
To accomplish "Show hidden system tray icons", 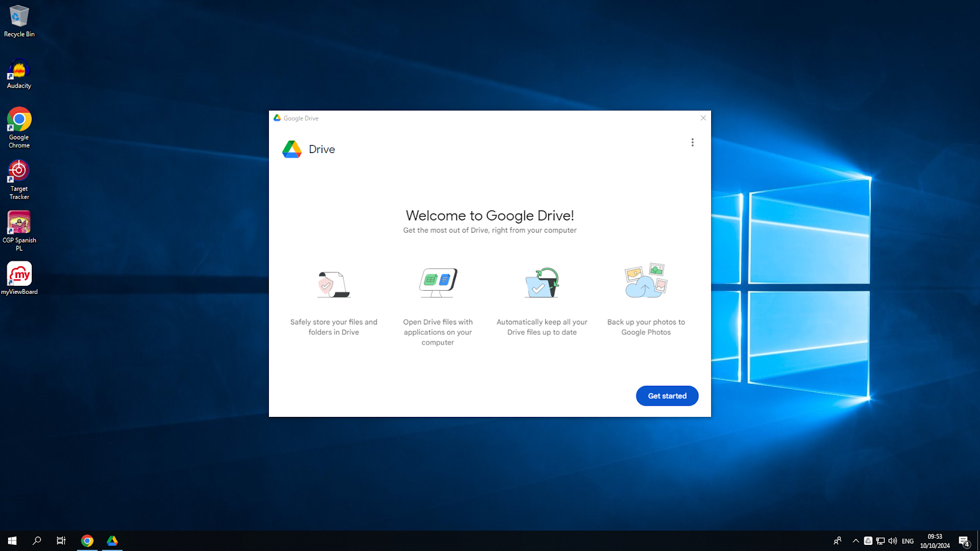I will [856, 541].
